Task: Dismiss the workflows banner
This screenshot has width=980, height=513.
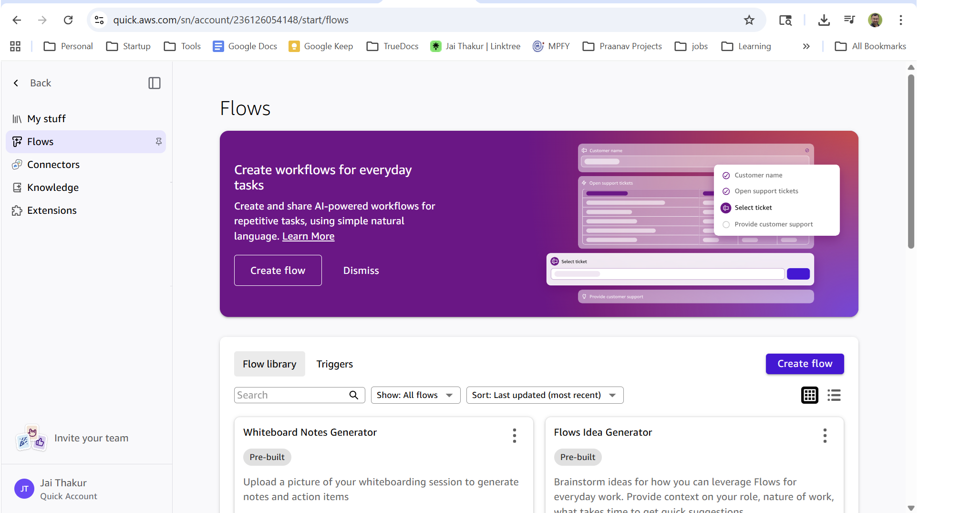Action: coord(361,271)
